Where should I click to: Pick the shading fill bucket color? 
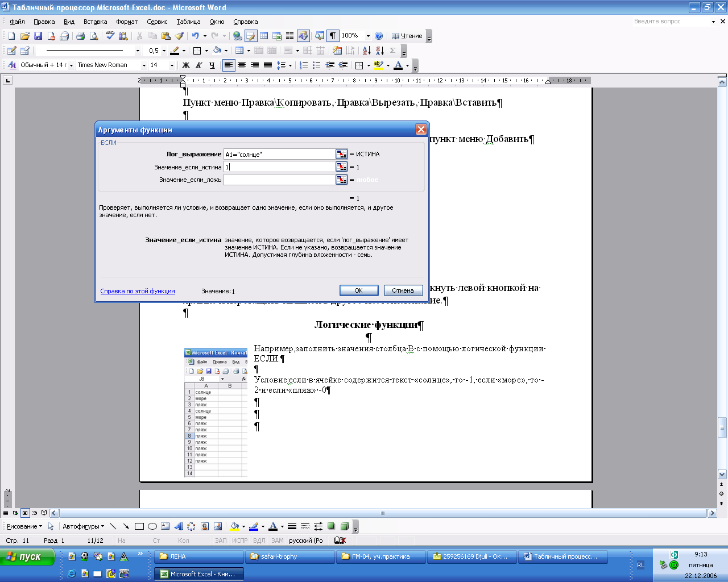coord(217,51)
